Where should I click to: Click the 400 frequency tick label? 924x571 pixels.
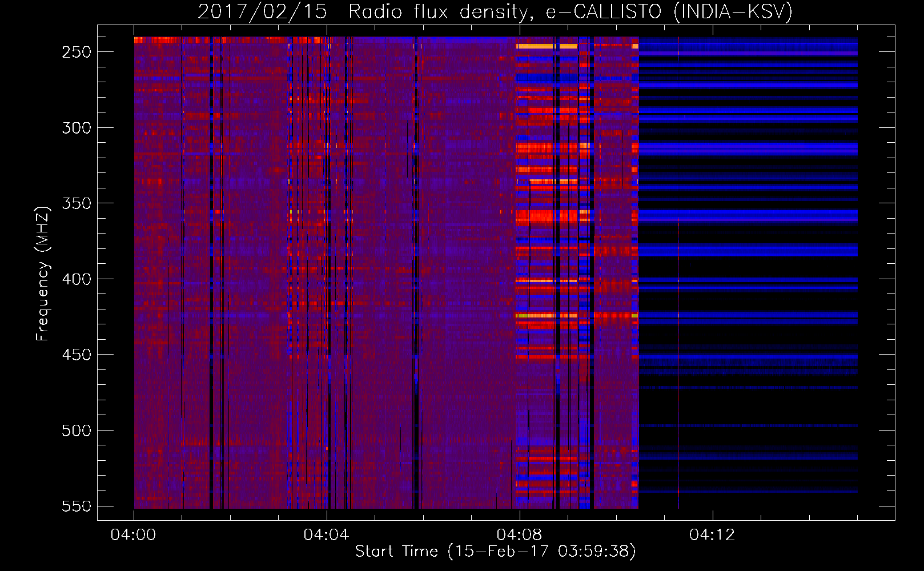(x=77, y=279)
